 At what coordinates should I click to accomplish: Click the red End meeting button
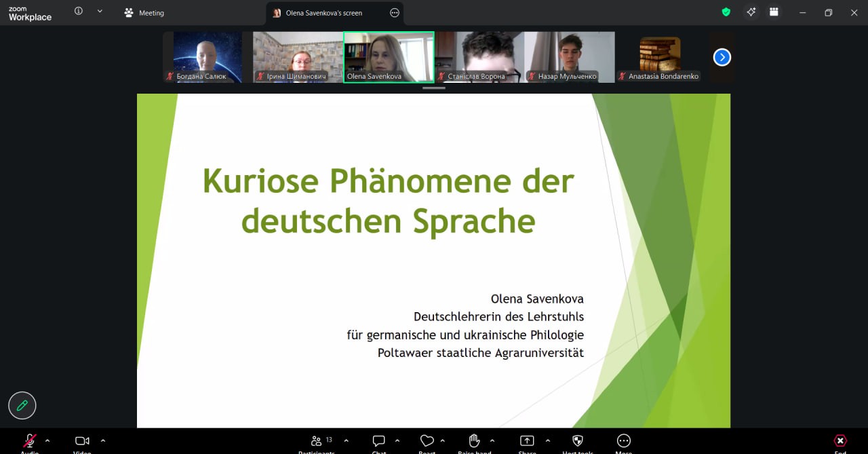(840, 441)
